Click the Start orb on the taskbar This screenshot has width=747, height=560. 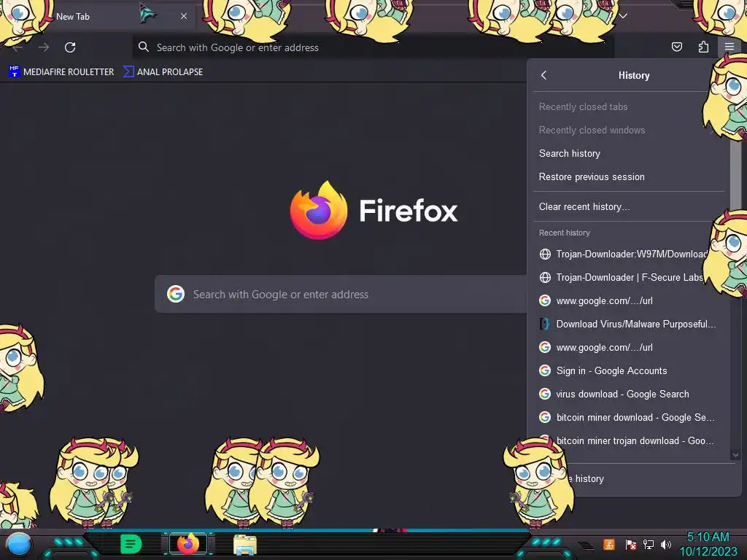(x=18, y=545)
